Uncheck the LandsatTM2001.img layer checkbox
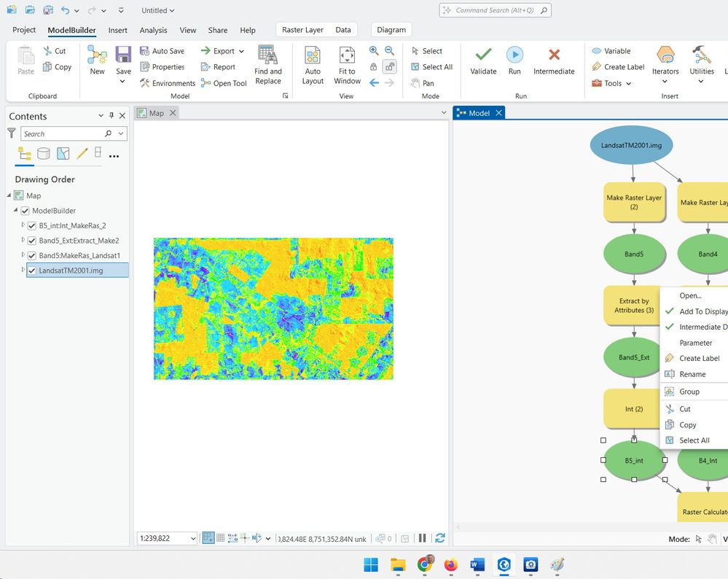Viewport: 728px width, 579px height. pos(32,271)
